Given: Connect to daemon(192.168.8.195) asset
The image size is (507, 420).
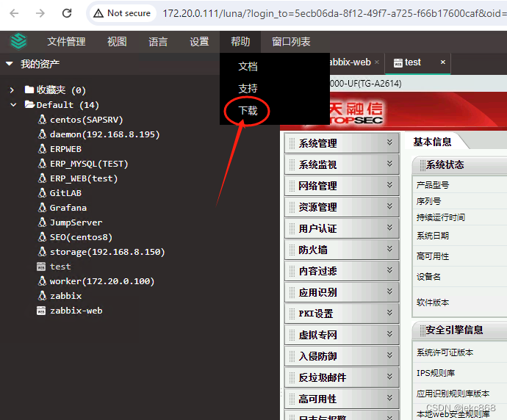Looking at the screenshot, I should [x=105, y=134].
